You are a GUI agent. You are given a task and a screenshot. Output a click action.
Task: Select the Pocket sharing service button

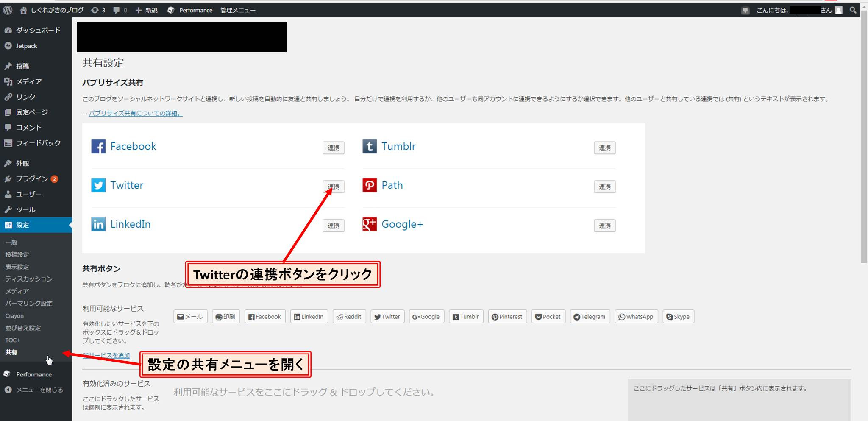[x=548, y=317]
